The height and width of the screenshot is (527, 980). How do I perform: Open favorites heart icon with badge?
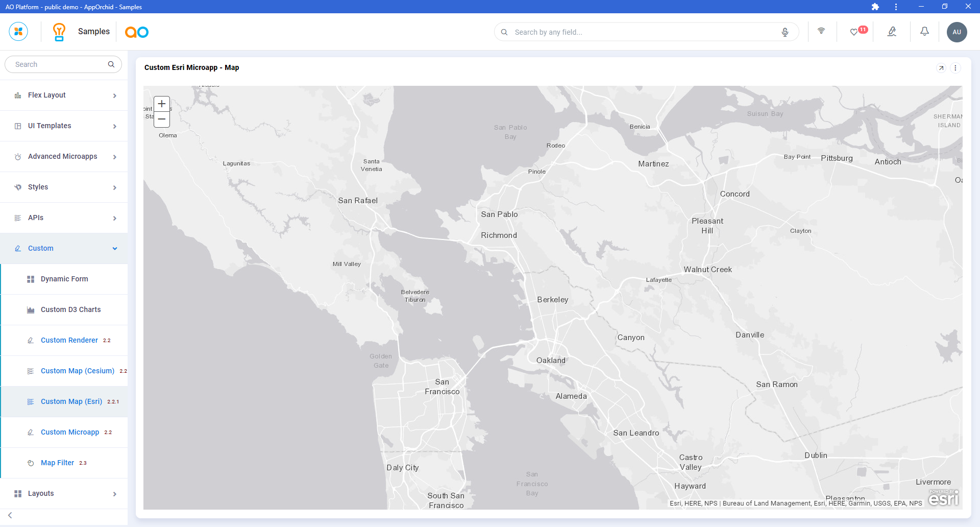point(854,32)
